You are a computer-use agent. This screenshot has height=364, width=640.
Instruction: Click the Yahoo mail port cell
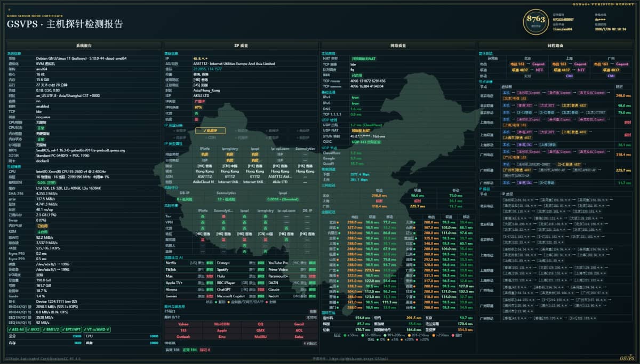tap(183, 323)
